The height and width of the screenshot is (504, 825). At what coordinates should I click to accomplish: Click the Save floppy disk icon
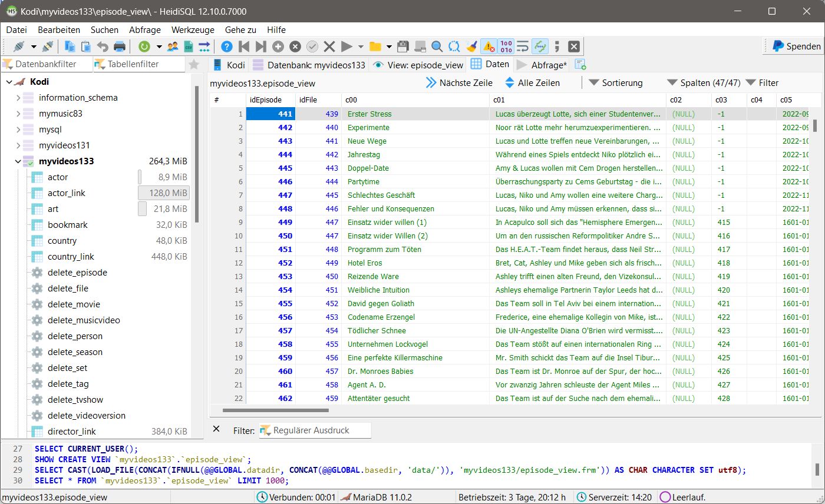(403, 47)
